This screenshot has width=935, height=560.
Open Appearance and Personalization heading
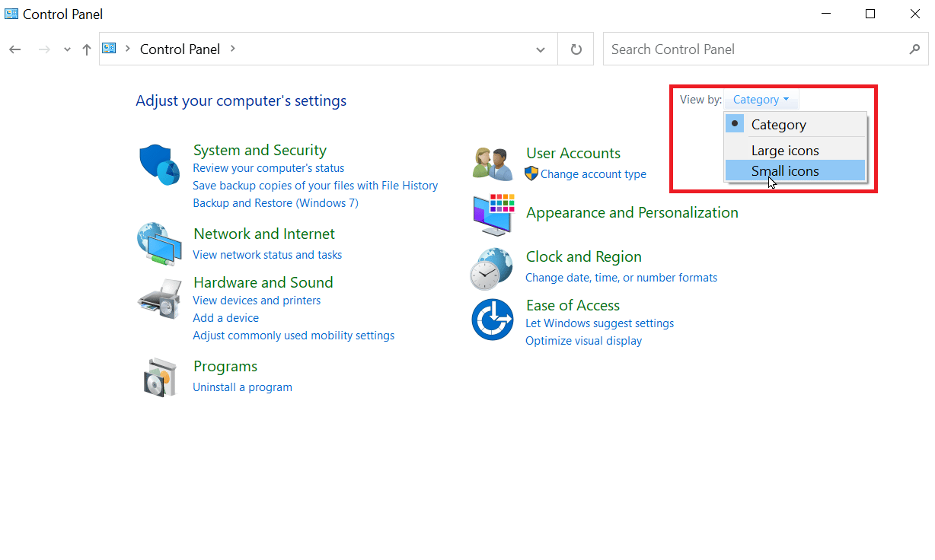[x=632, y=212]
